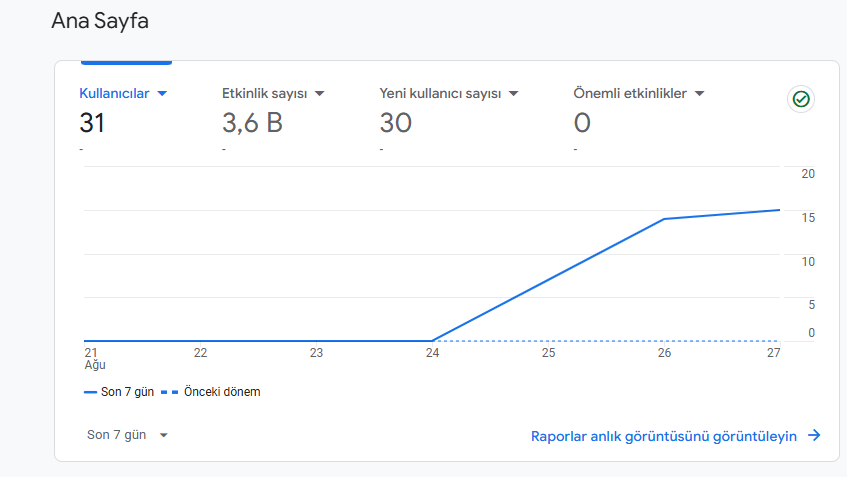Click the Ana Sayfa page heading
Viewport: 847px width, 477px height.
[x=100, y=21]
